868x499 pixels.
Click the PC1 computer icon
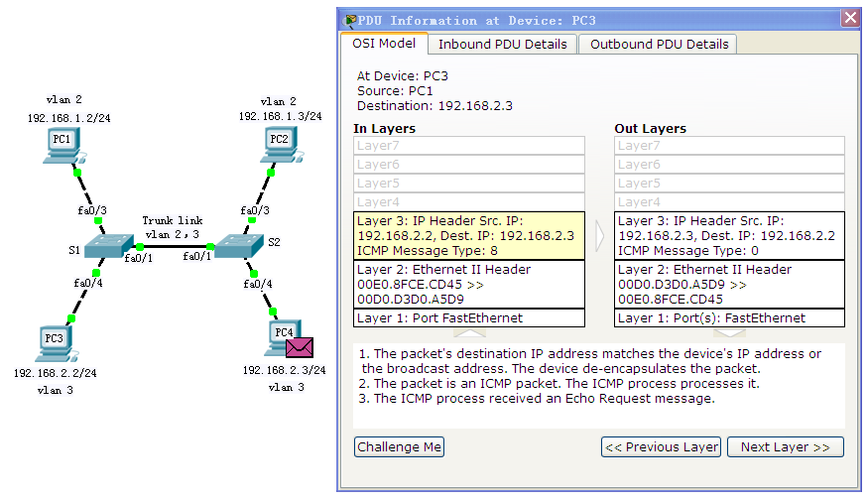(x=62, y=146)
